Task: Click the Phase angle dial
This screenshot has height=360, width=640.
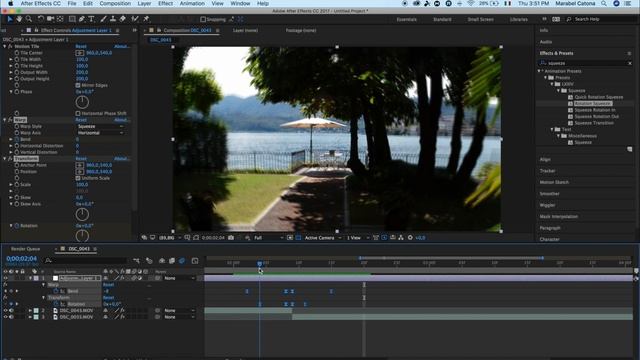Action: coord(82,102)
